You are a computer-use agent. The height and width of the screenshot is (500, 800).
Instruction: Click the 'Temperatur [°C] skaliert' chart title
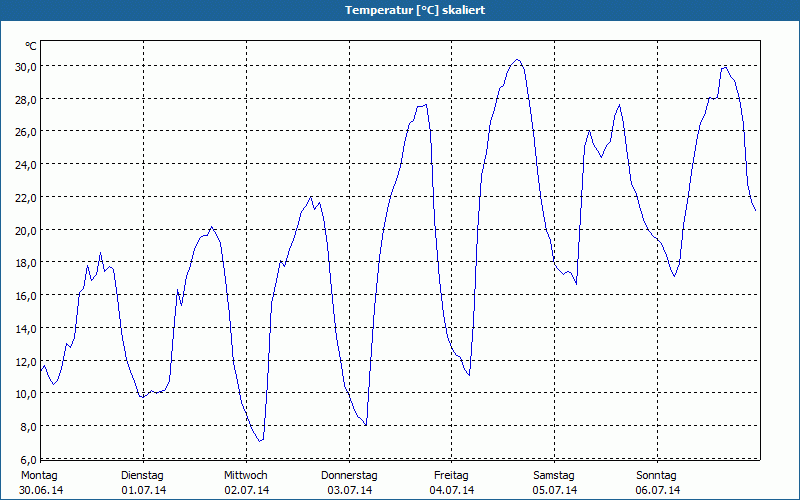click(415, 10)
